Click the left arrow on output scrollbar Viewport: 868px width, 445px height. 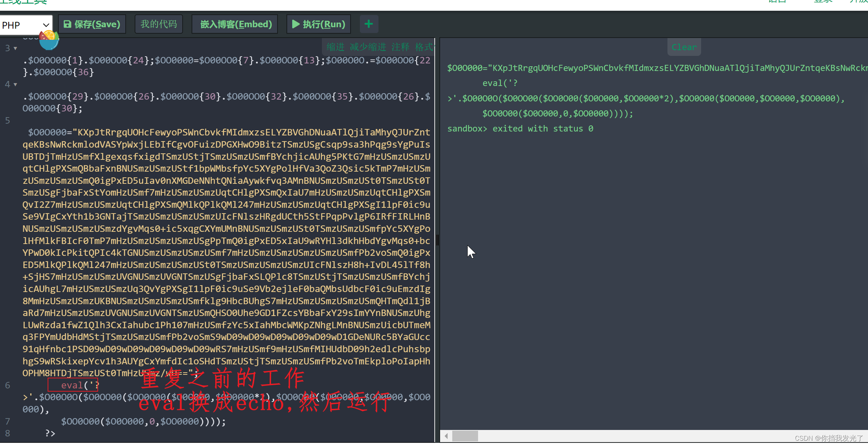(446, 436)
